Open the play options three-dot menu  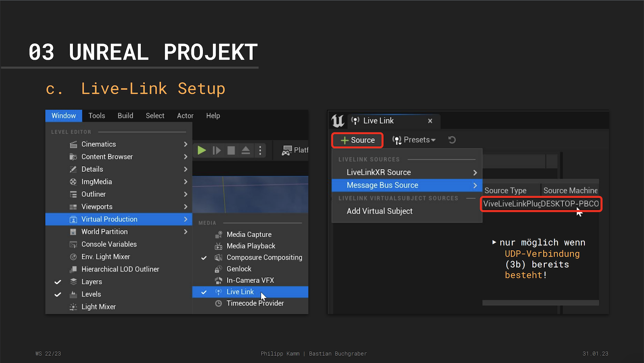coord(260,151)
